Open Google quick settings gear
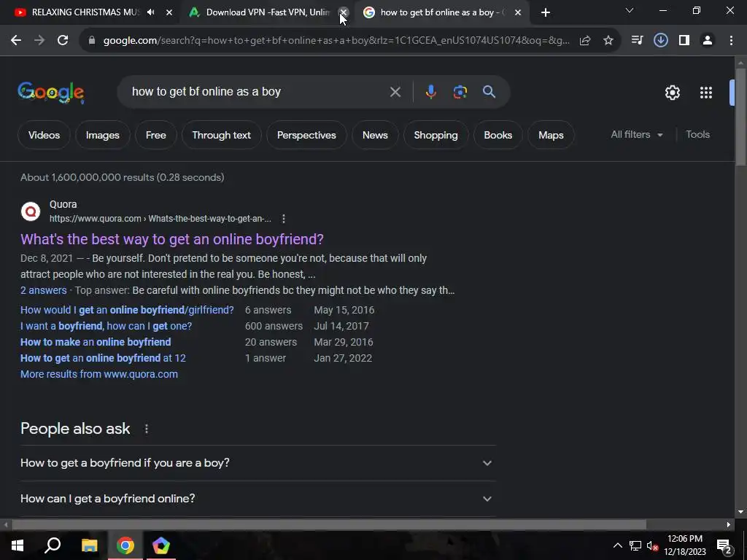Viewport: 747px width, 560px height. click(x=673, y=93)
